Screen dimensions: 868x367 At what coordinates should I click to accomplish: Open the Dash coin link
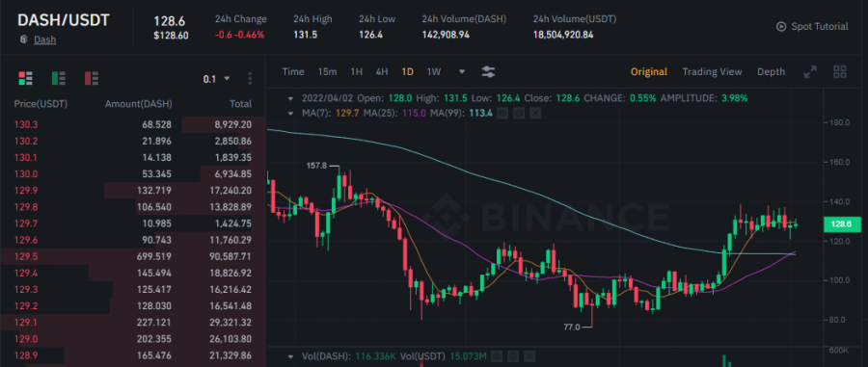click(x=44, y=39)
